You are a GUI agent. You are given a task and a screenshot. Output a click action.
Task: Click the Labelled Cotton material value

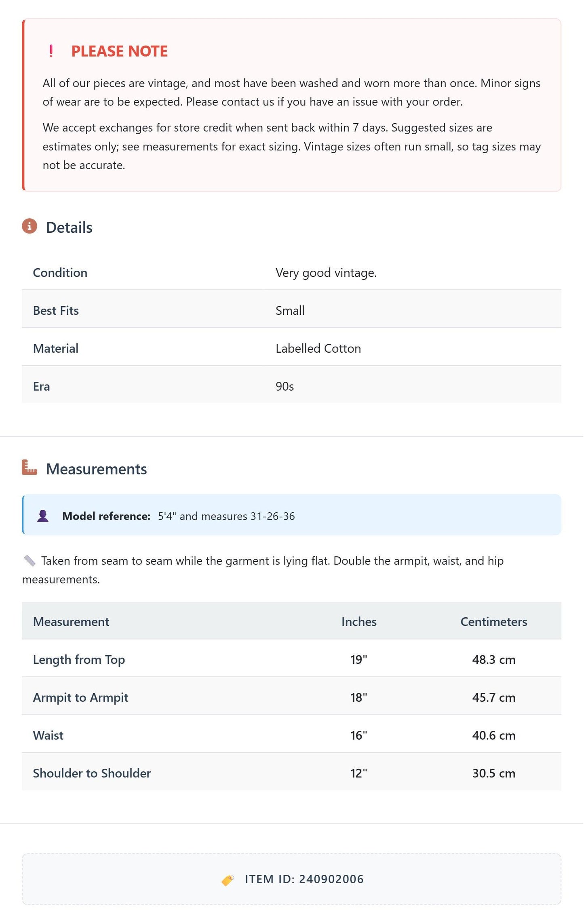[x=318, y=349]
